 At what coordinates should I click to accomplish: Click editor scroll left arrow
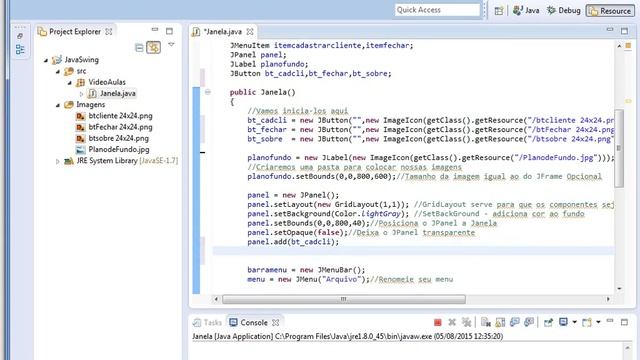(216, 299)
